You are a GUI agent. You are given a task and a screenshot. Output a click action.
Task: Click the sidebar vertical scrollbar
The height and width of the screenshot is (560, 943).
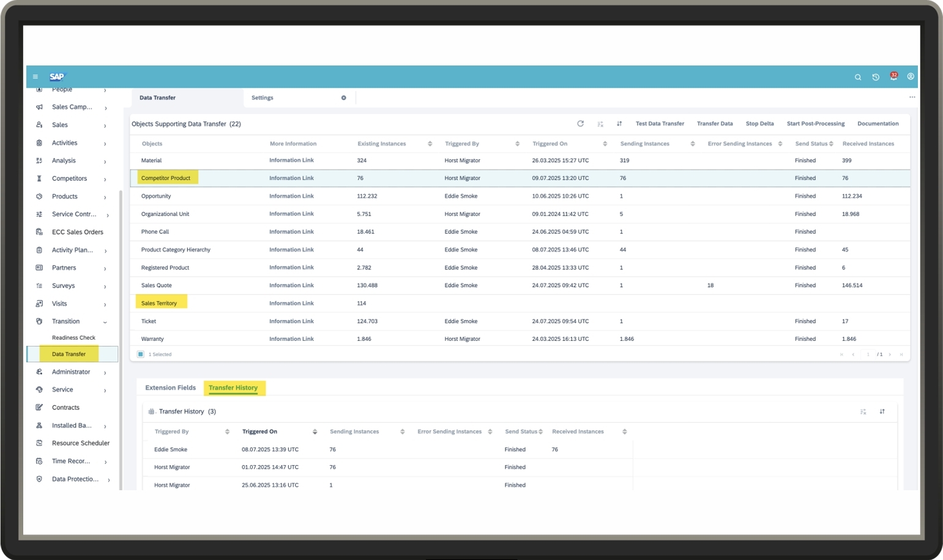pos(121,340)
